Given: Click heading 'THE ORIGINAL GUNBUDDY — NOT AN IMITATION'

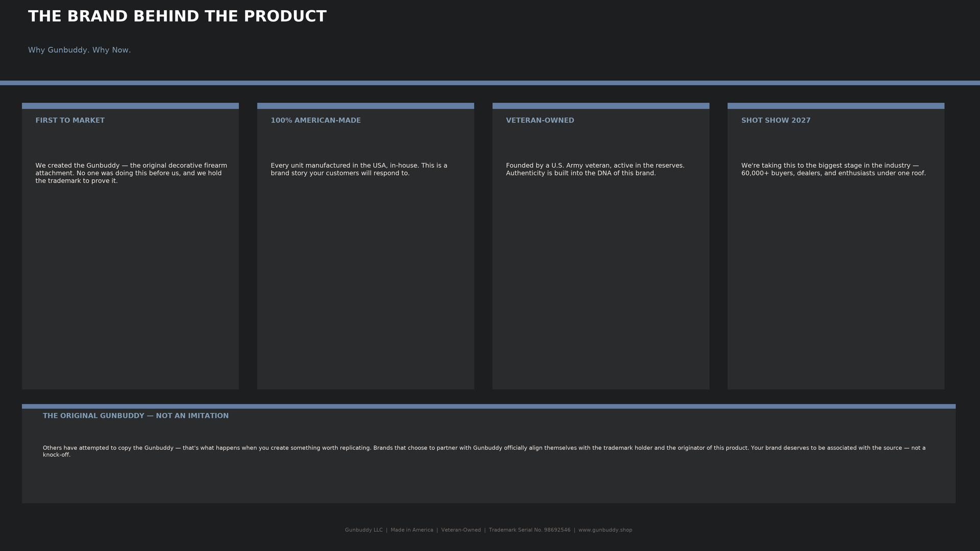Looking at the screenshot, I should pos(136,416).
